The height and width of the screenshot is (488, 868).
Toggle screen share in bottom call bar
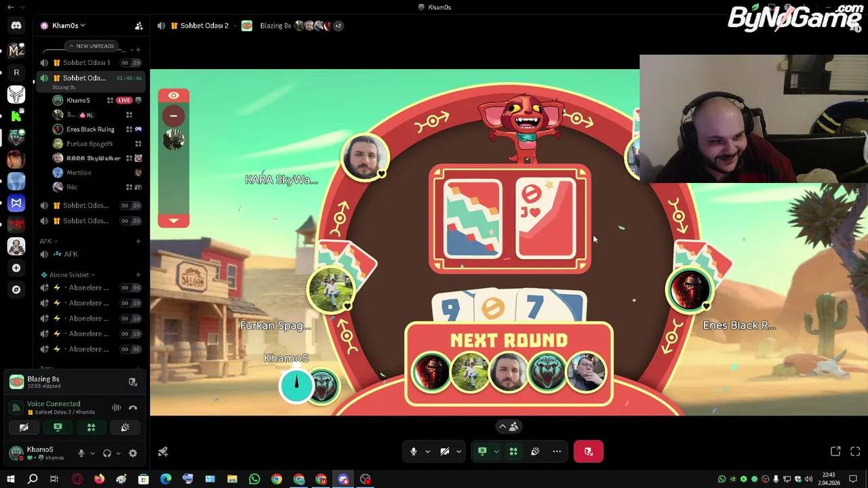pos(482,451)
